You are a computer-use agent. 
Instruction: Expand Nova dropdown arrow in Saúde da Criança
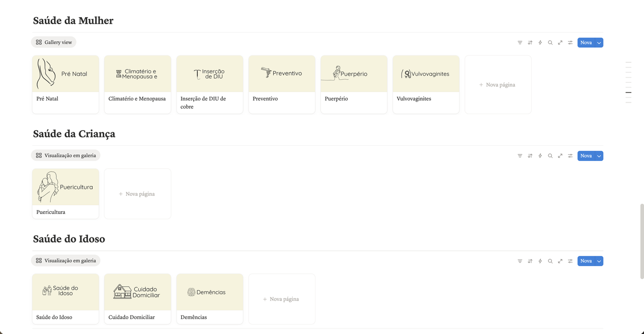tap(599, 156)
